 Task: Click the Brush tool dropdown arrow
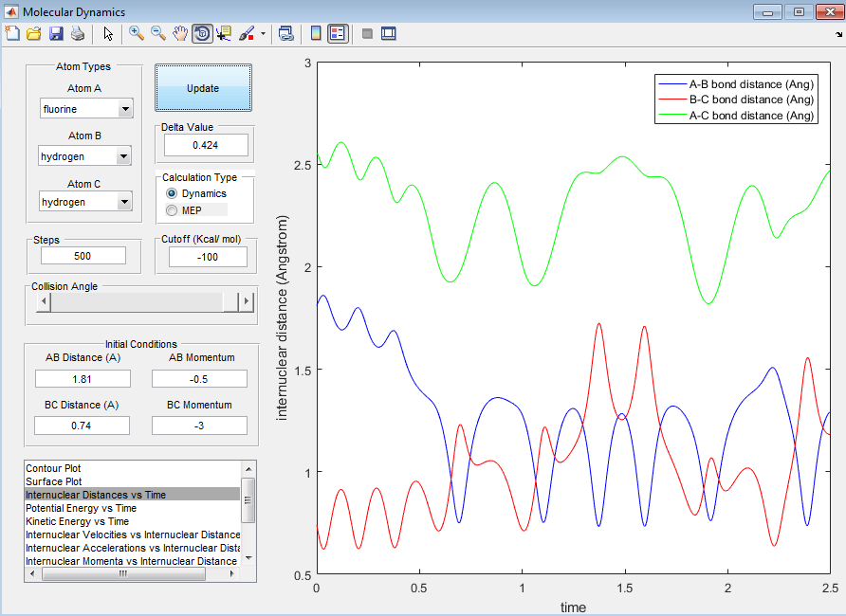(x=263, y=34)
